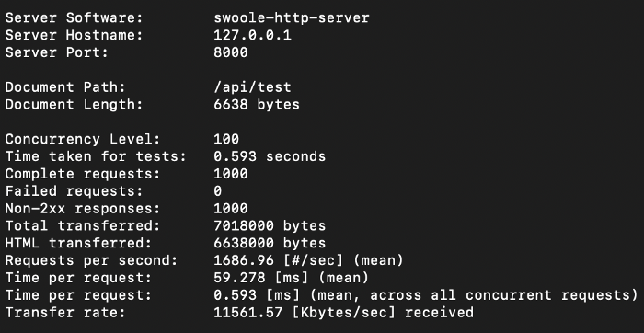Screen dimensions: 644x333
Task: Click the 11561.57 Kbytes/sec transfer rate value
Action: (343, 313)
